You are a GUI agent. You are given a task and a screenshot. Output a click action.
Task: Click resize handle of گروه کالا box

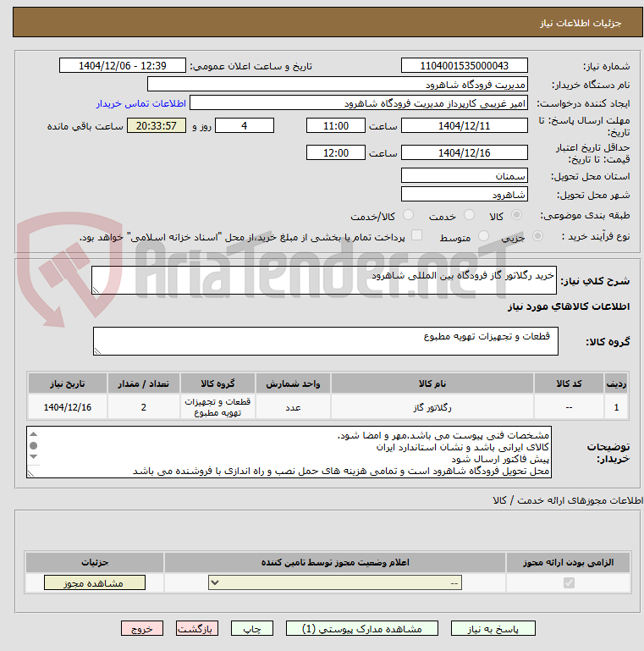(x=97, y=350)
